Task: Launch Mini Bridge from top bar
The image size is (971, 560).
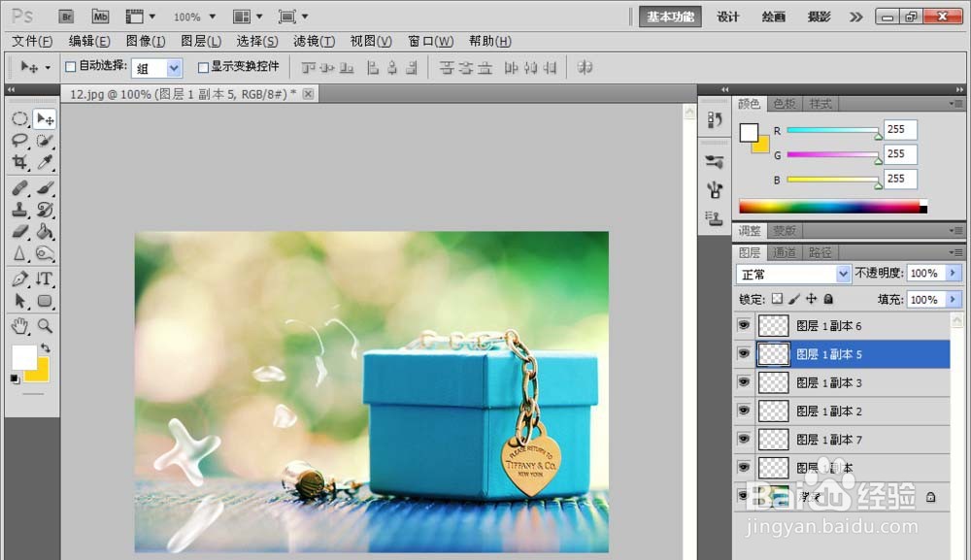Action: [x=100, y=16]
